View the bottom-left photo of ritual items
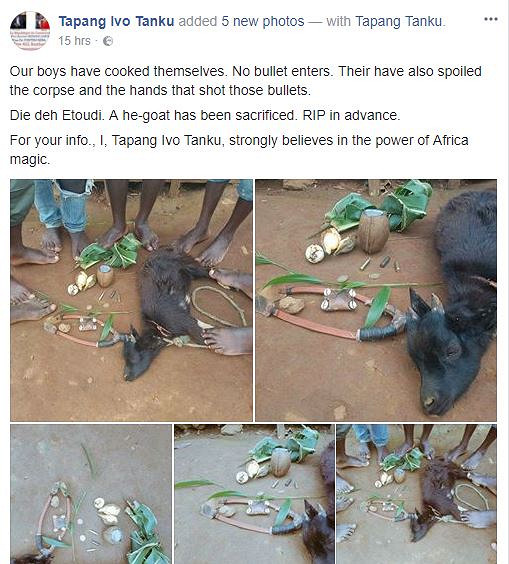Image resolution: width=509 pixels, height=564 pixels. [x=91, y=494]
